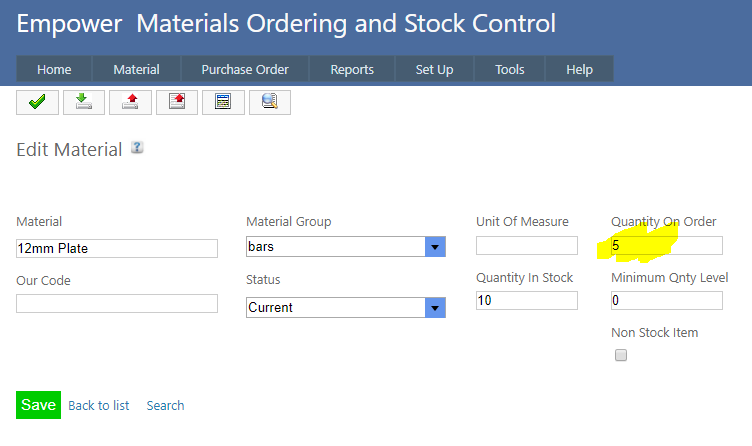The image size is (752, 446).
Task: Open the help icon beside Edit Material
Action: [137, 148]
